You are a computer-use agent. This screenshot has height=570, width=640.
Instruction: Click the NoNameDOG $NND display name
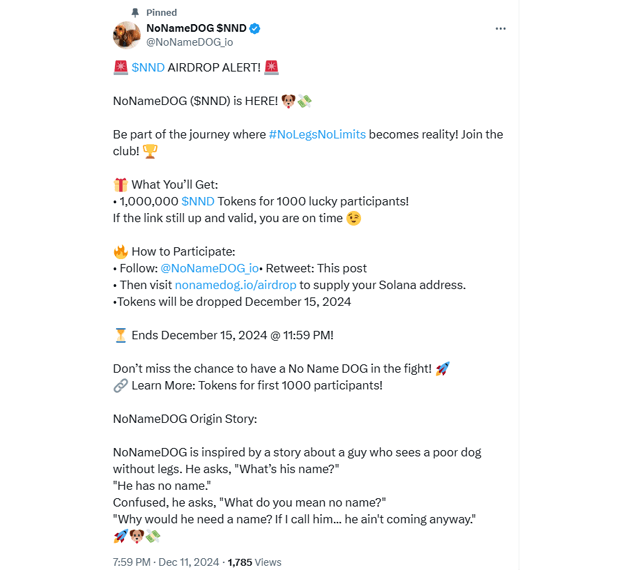pos(196,29)
